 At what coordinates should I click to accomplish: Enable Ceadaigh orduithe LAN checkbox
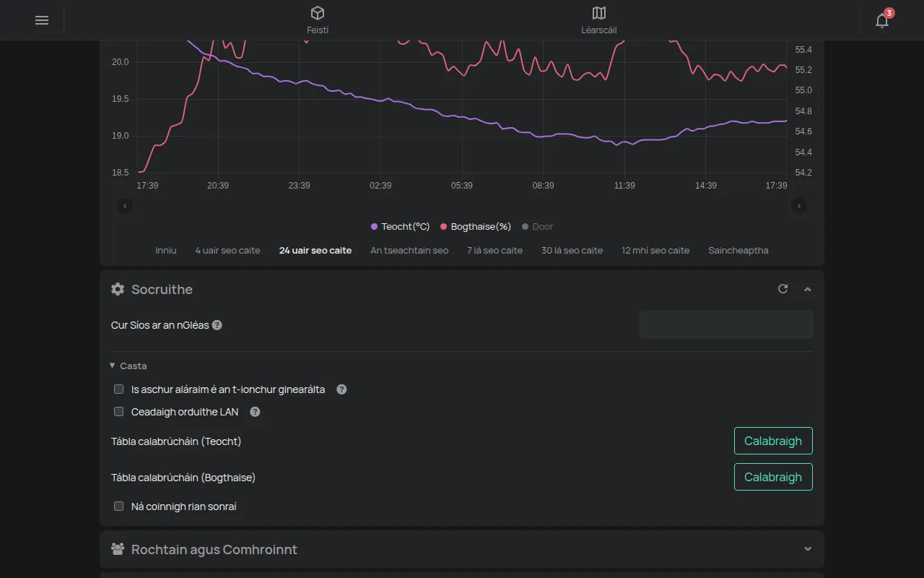pyautogui.click(x=119, y=412)
